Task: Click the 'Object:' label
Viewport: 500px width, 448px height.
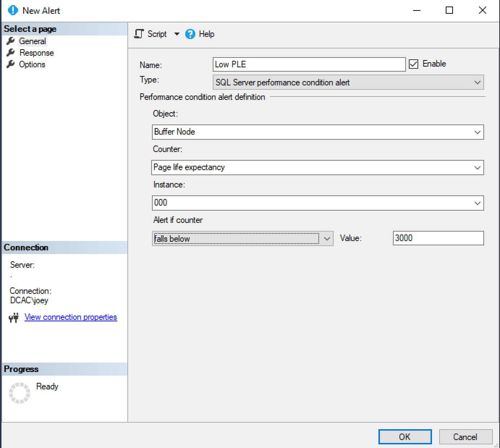Action: tap(165, 114)
